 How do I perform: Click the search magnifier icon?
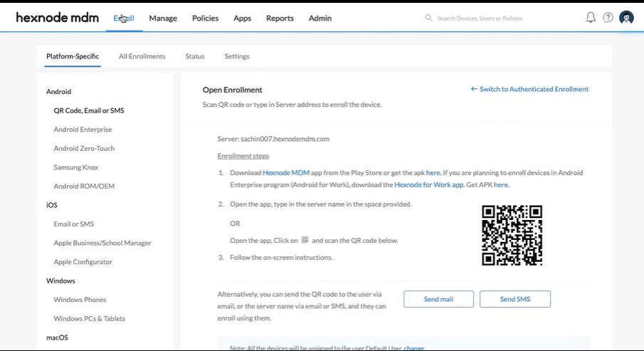[x=428, y=18]
